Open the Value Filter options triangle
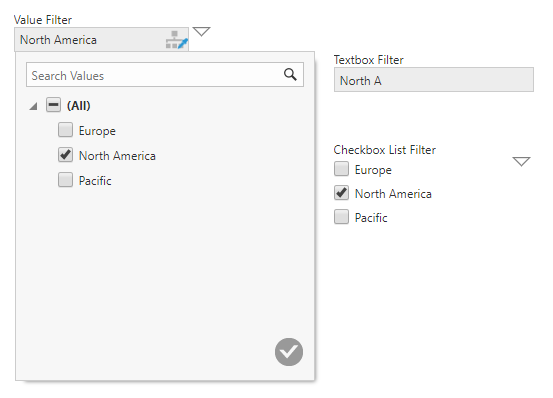 [202, 32]
